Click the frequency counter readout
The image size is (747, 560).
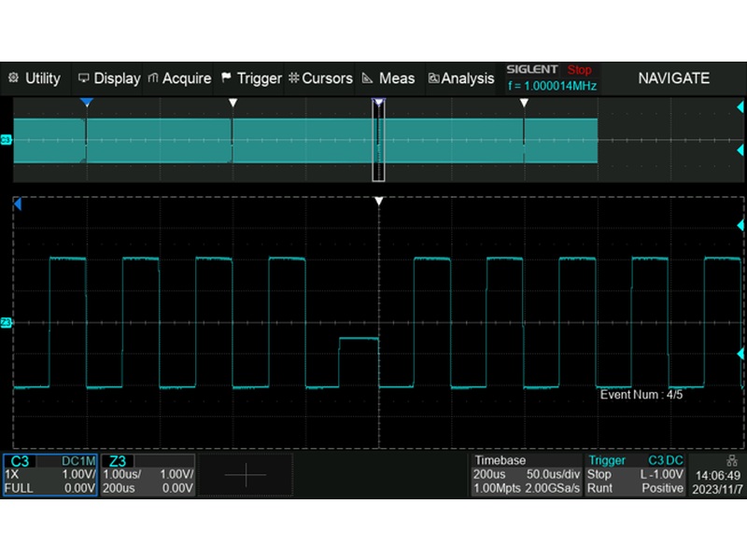[551, 86]
